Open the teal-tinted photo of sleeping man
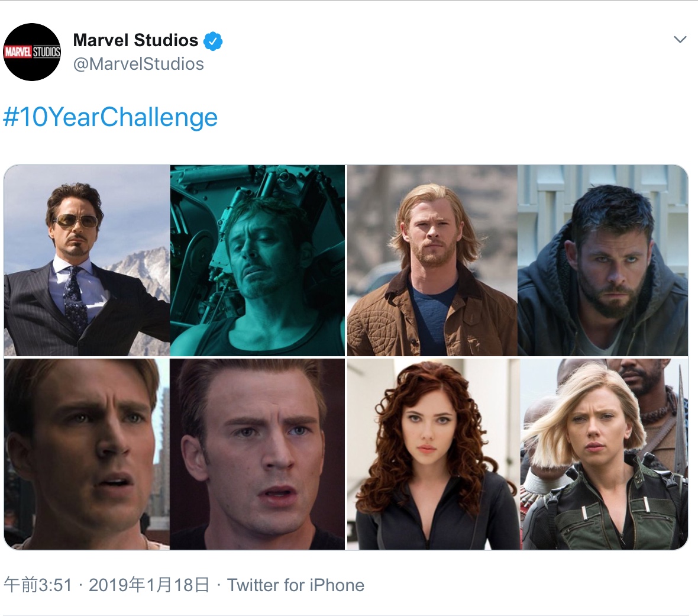Image resolution: width=698 pixels, height=616 pixels. tap(257, 260)
